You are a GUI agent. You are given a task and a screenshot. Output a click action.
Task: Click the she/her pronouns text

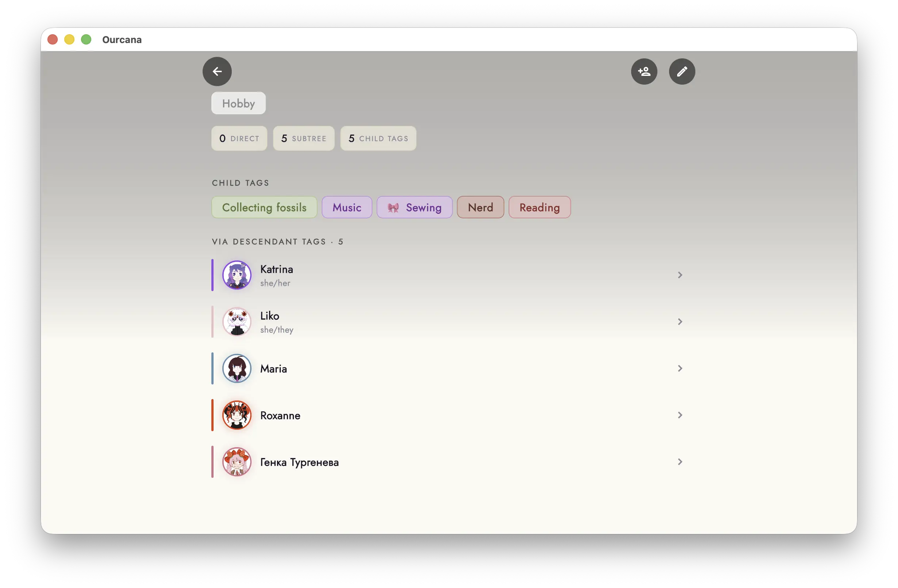[x=275, y=283]
